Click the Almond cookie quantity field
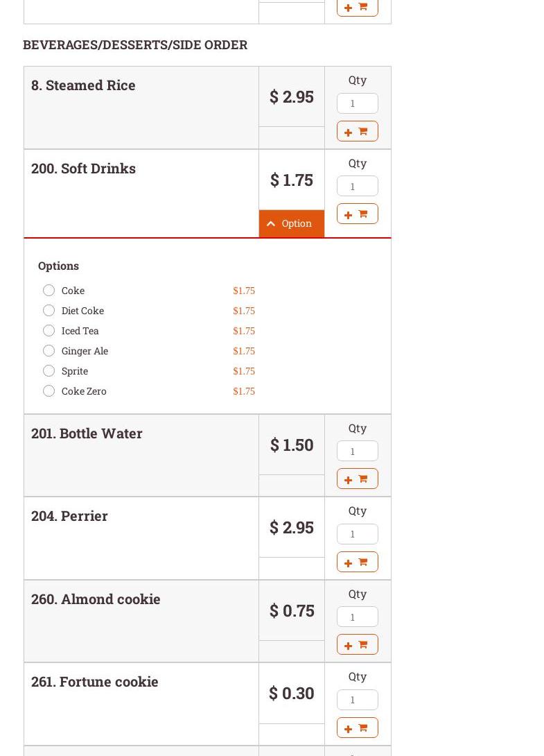This screenshot has height=756, width=544. click(x=357, y=617)
